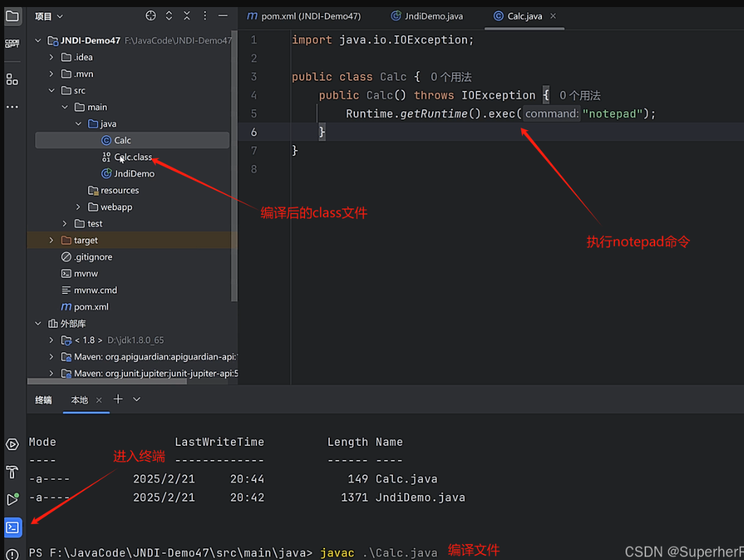744x560 pixels.
Task: Expand the target folder
Action: point(51,240)
